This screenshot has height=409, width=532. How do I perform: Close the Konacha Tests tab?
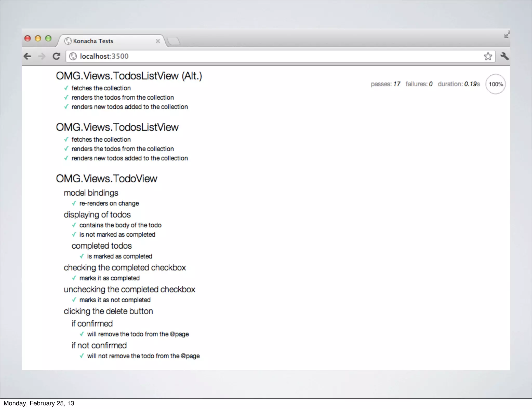point(158,41)
